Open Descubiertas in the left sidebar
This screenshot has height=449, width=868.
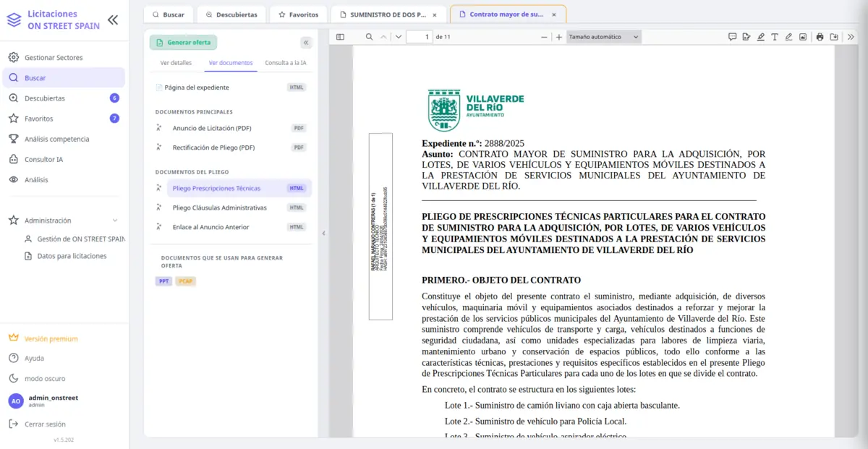[64, 98]
